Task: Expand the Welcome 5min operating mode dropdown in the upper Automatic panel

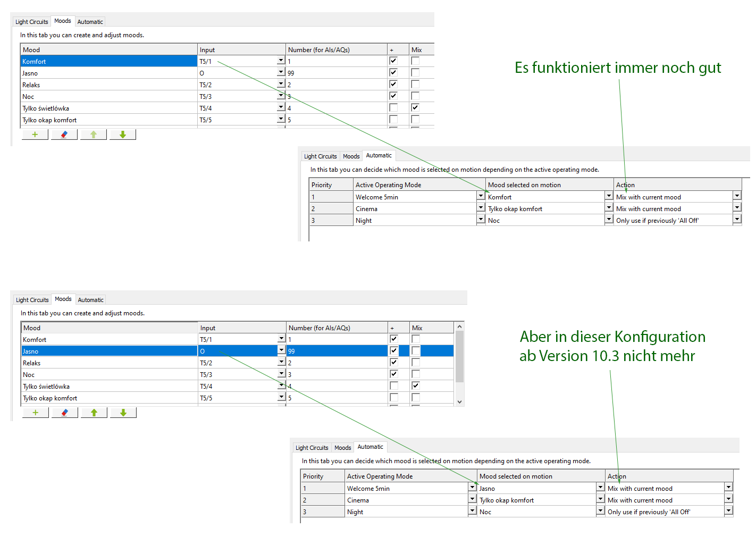Action: pos(481,197)
